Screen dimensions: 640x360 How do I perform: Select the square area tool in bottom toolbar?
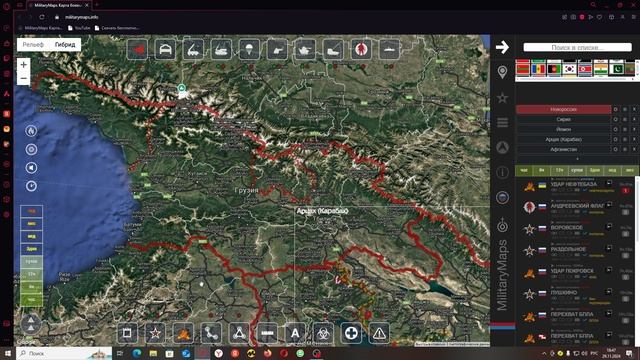coord(127,333)
